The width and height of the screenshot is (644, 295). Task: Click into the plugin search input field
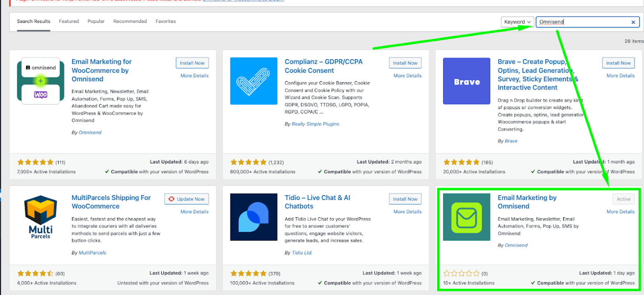pyautogui.click(x=583, y=22)
